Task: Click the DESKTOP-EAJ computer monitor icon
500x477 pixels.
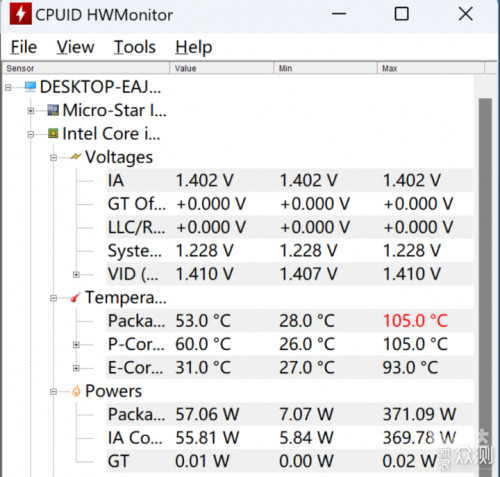Action: (30, 87)
